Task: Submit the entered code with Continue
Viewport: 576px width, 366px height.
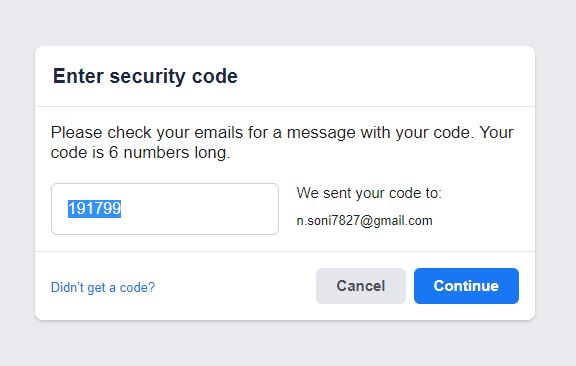Action: (x=466, y=286)
